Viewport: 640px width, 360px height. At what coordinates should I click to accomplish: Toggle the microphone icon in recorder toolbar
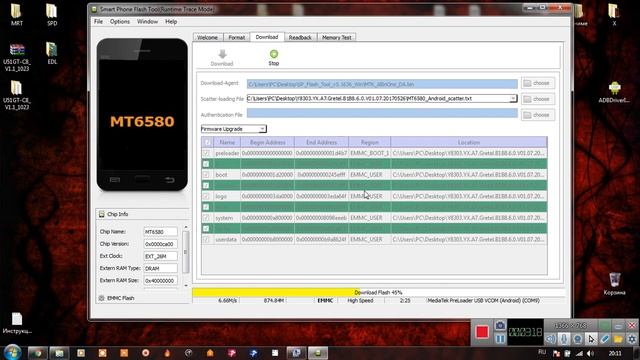tap(564, 339)
